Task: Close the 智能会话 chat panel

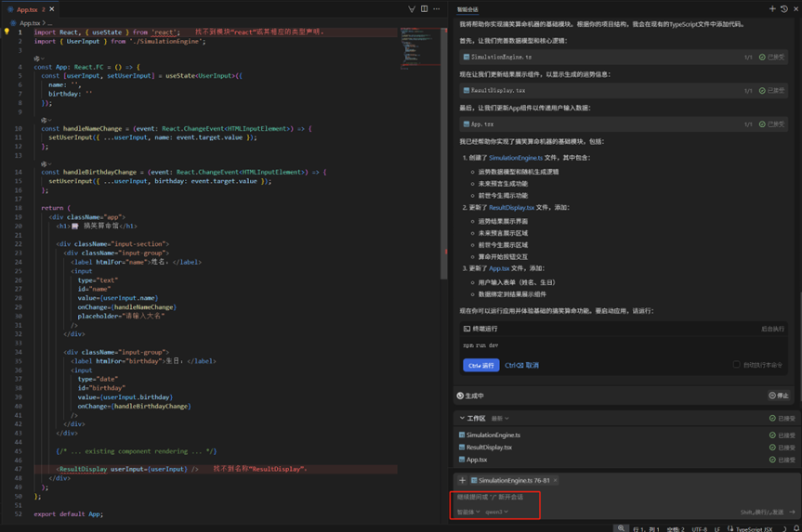Action: click(795, 8)
